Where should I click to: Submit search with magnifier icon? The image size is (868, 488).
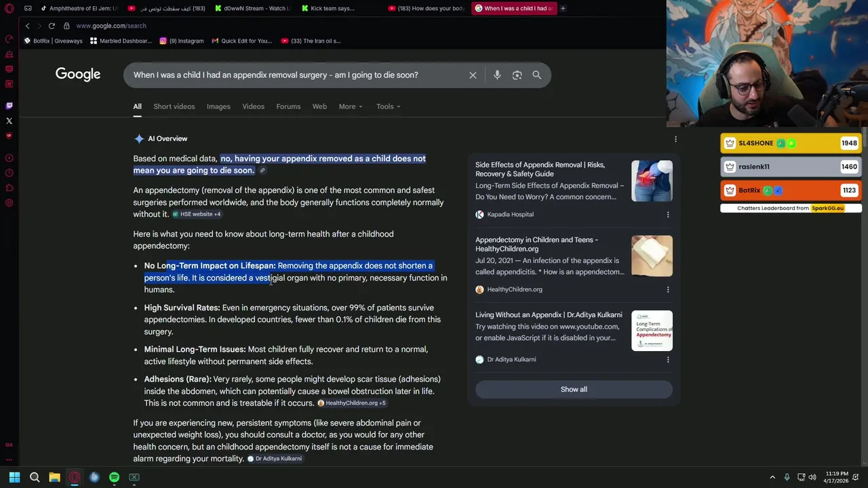point(537,75)
